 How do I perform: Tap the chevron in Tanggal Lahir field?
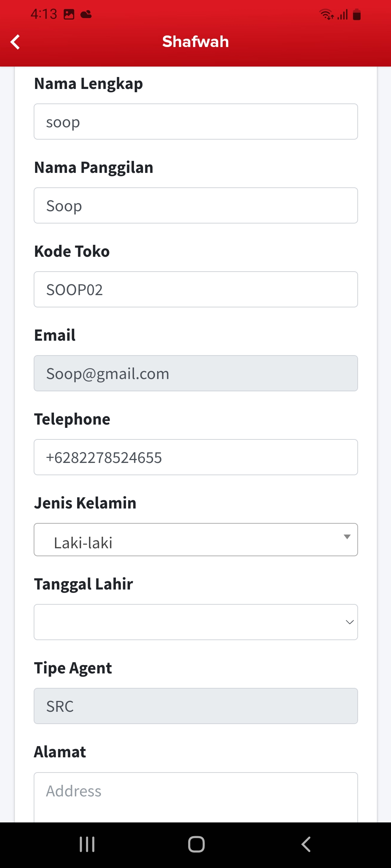pos(349,622)
